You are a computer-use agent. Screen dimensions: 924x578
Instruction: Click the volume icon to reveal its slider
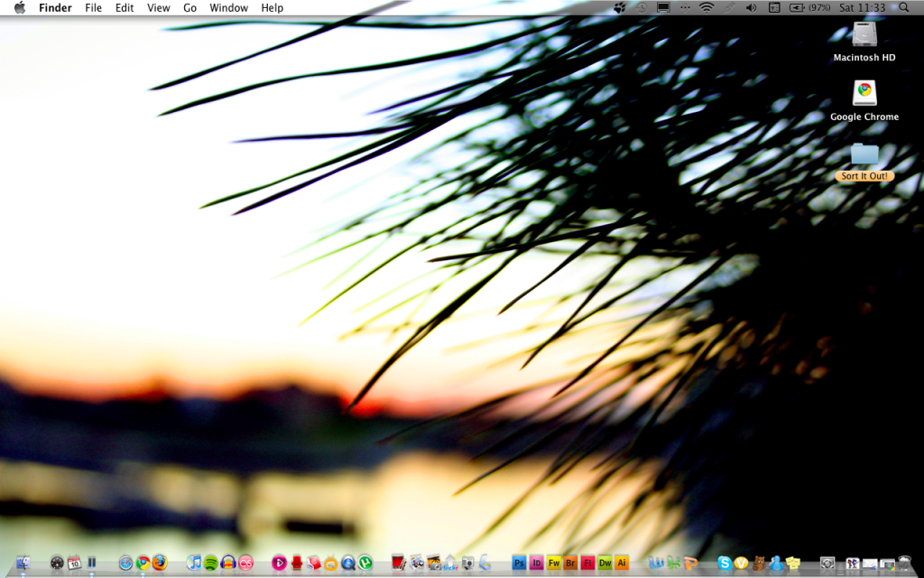click(x=752, y=7)
